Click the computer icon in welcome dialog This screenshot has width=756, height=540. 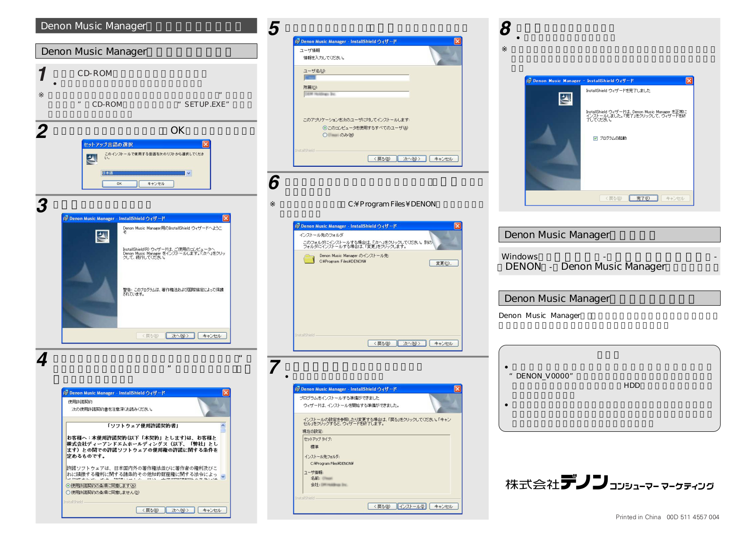coord(102,236)
